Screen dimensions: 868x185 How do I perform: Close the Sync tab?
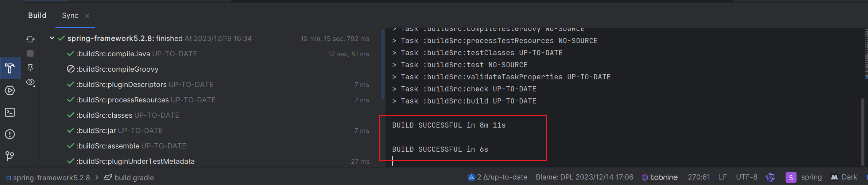(87, 15)
